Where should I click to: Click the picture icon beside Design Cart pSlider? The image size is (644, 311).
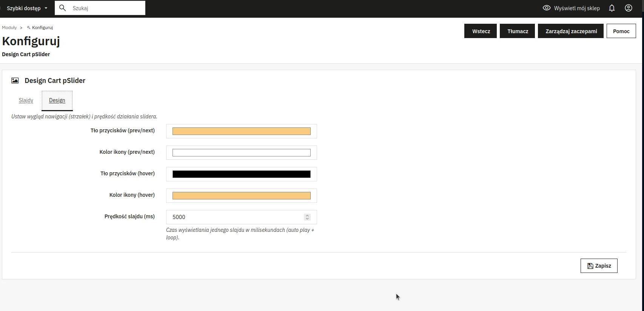pos(15,81)
